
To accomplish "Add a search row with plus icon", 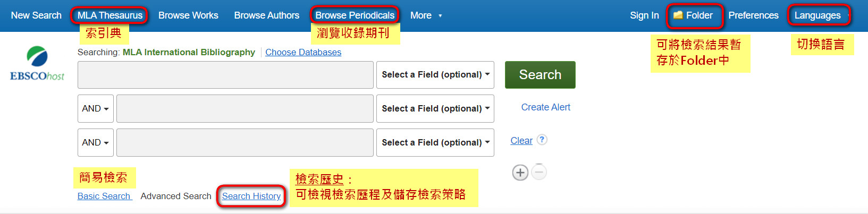I will point(520,173).
